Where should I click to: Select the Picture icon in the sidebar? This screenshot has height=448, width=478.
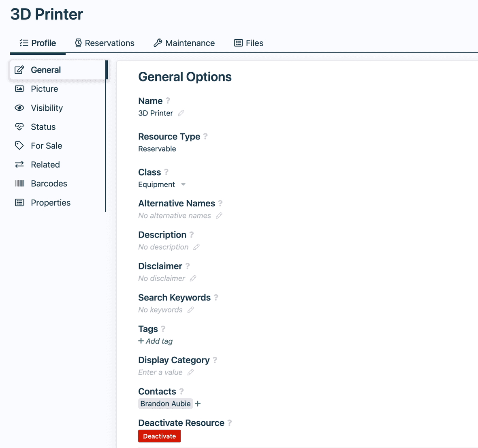click(x=19, y=89)
